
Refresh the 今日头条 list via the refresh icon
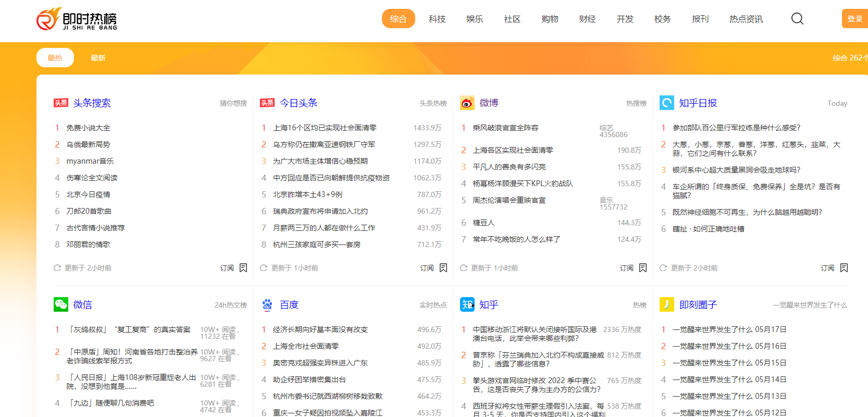point(264,268)
